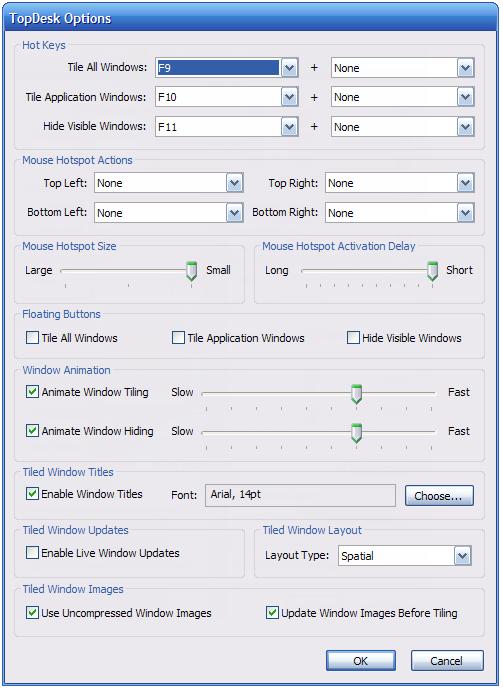
Task: Open the Tile All Windows modifier None dropdown
Action: [x=465, y=68]
